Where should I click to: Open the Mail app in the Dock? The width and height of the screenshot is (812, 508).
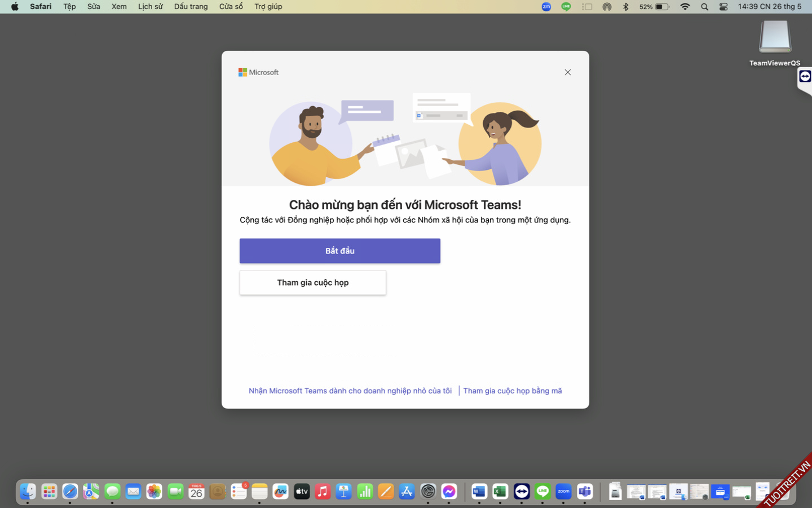point(133,492)
